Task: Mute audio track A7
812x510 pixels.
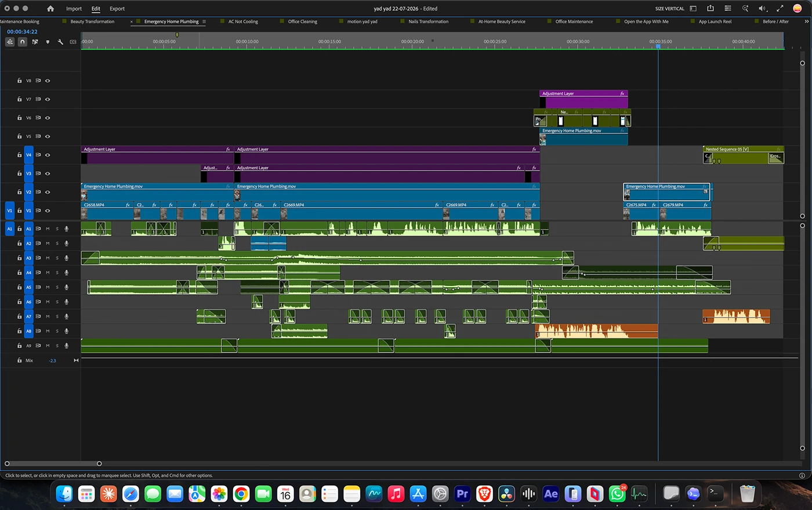Action: [48, 316]
